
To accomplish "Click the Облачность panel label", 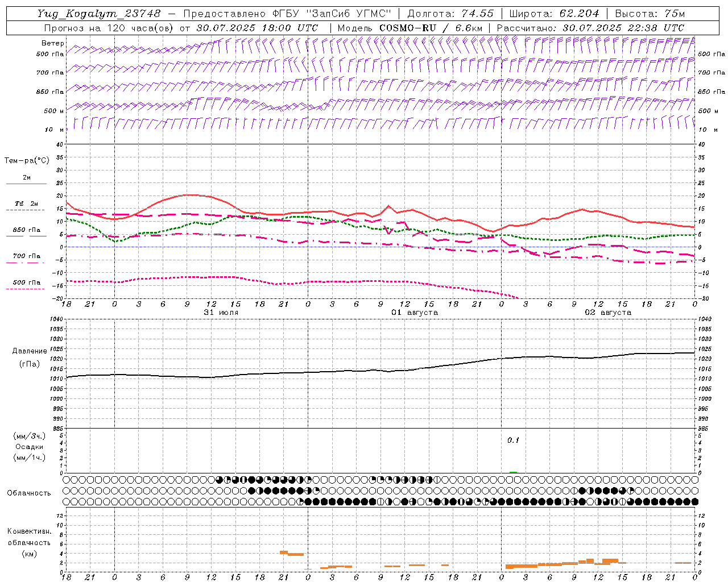I will coord(29,493).
